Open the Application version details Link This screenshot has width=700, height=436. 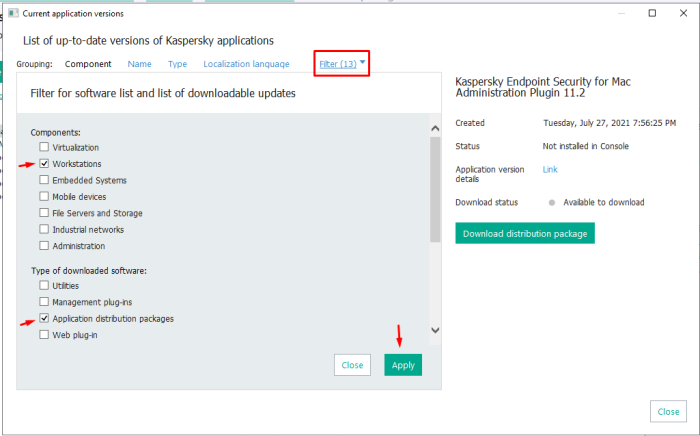click(550, 169)
